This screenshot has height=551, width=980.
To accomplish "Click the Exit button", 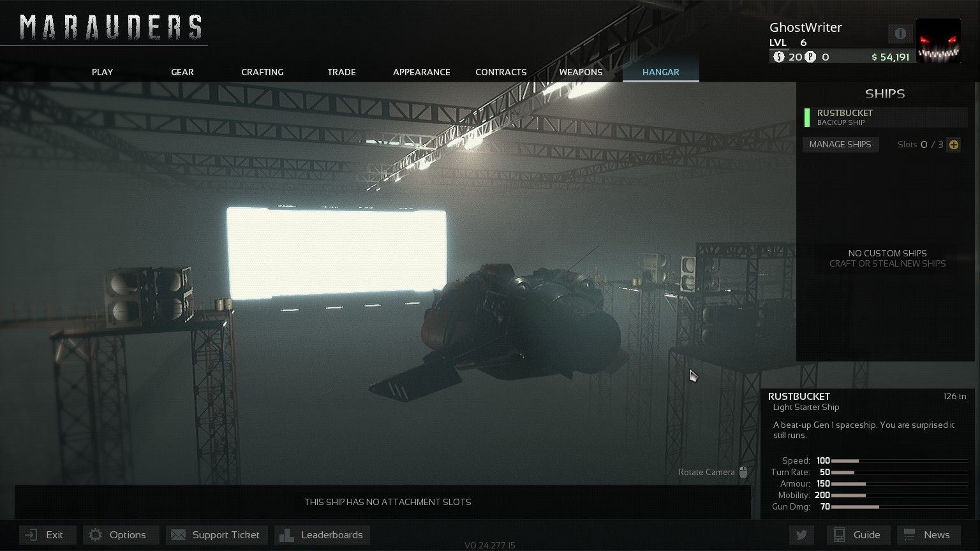I will pyautogui.click(x=47, y=535).
